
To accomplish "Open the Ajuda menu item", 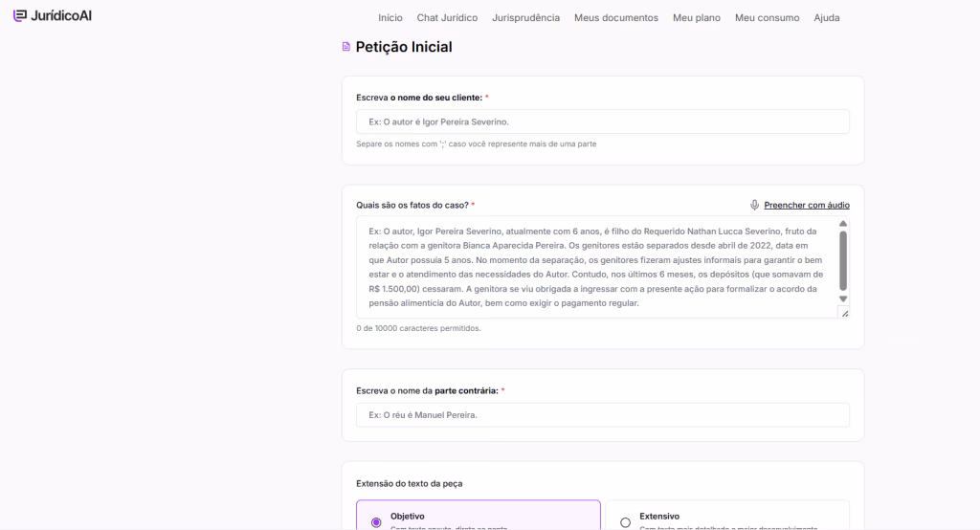I will pos(826,18).
